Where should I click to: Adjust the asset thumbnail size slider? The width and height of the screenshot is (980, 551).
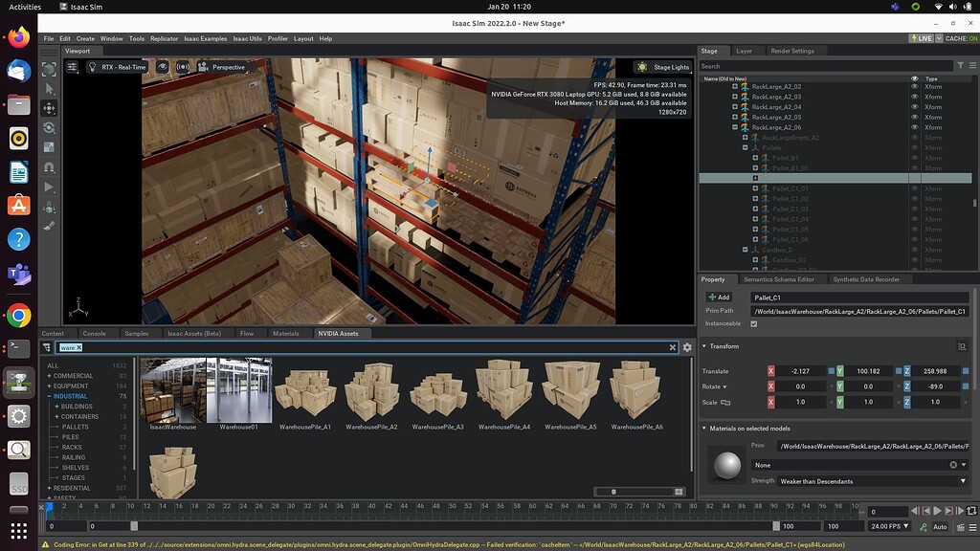(613, 492)
